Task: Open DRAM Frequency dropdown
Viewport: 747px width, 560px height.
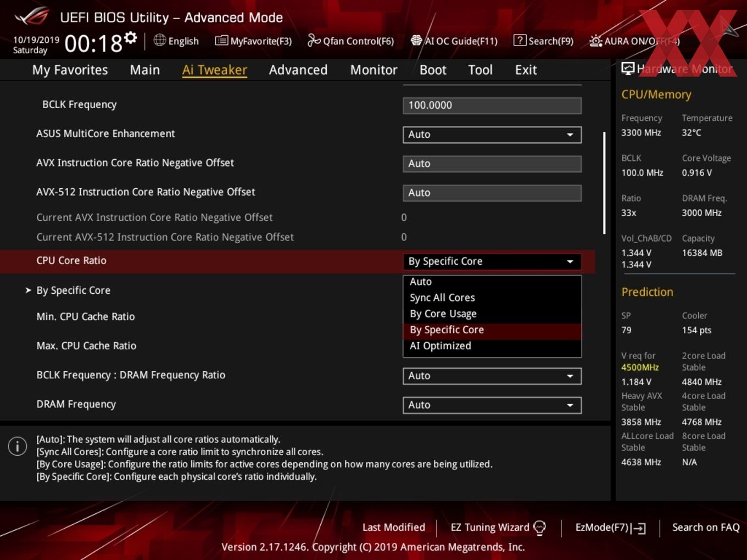Action: click(492, 405)
